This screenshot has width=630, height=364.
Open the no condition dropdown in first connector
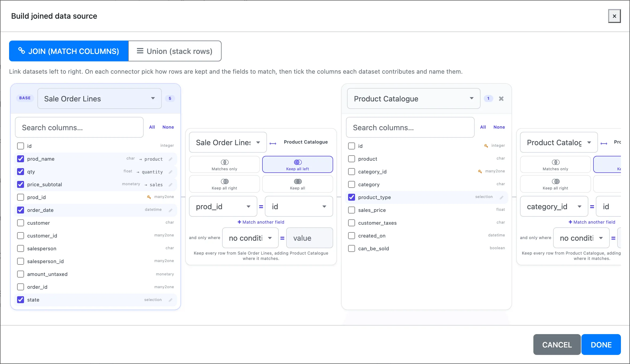click(250, 238)
